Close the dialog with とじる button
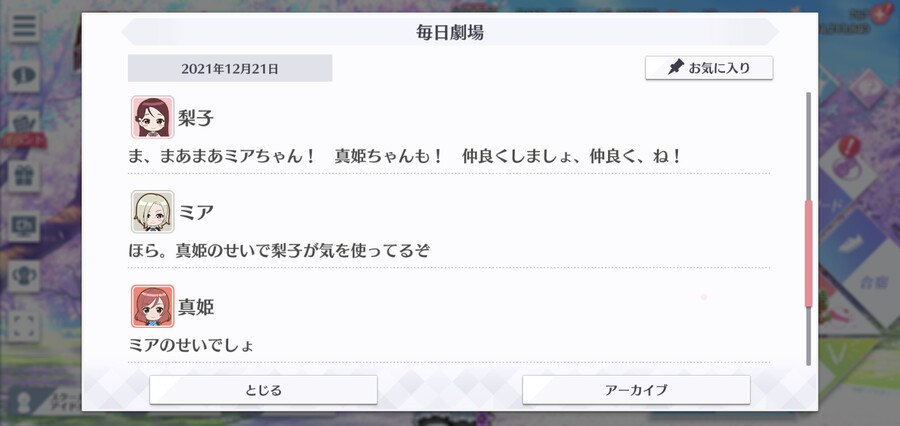 click(263, 390)
